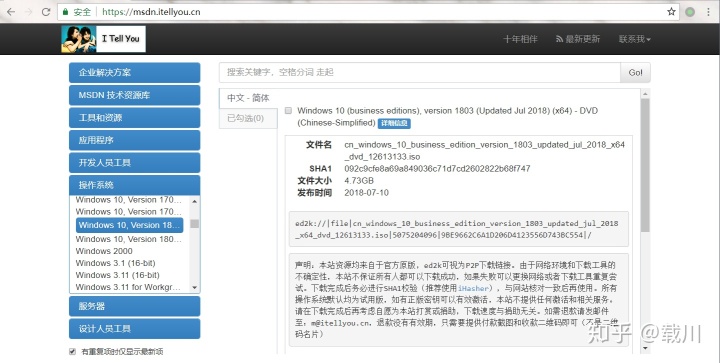
Task: Uncheck 有重复项时仅显示最新项 checkbox
Action: [72, 352]
